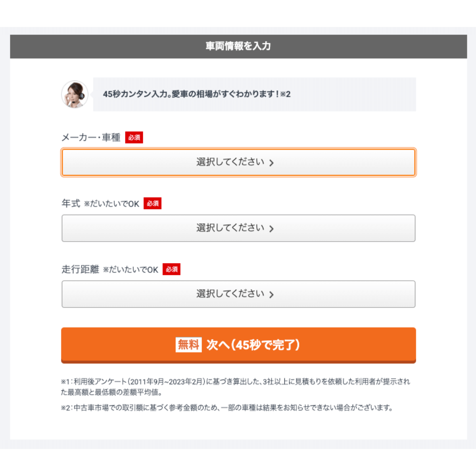
Task: Click the 必須 badge next to メーカー・車種
Action: click(x=134, y=138)
